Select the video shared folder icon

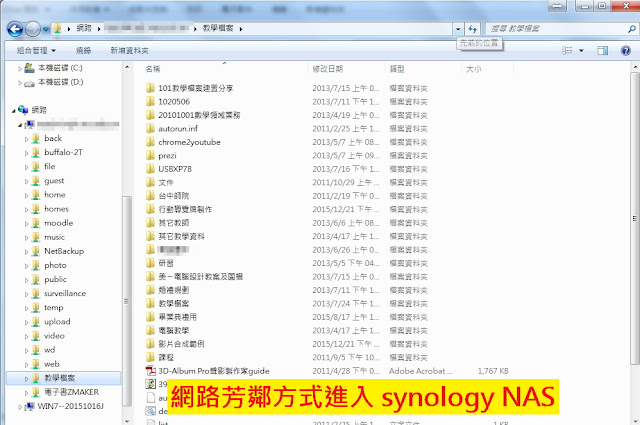(x=36, y=336)
